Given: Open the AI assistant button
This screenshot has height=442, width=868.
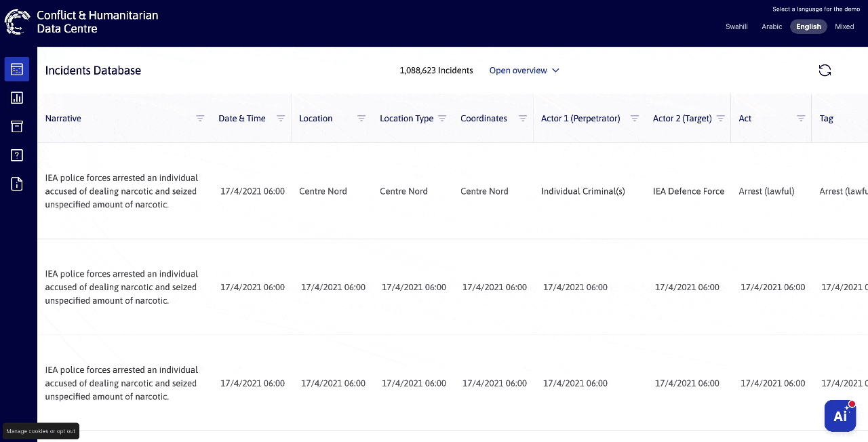Looking at the screenshot, I should (840, 416).
